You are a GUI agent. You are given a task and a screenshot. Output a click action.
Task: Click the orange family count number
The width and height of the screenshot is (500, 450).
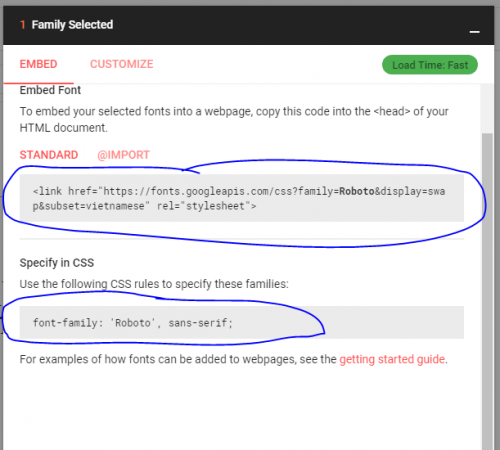[22, 25]
